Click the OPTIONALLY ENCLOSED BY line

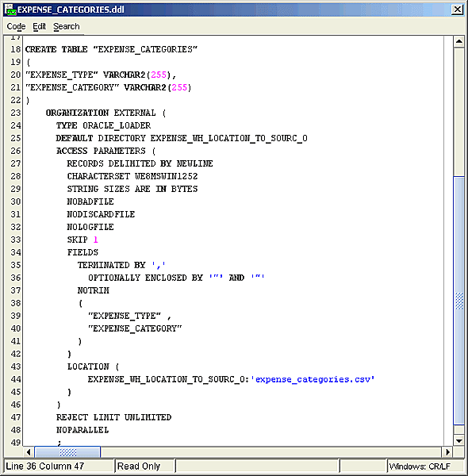[x=176, y=278]
